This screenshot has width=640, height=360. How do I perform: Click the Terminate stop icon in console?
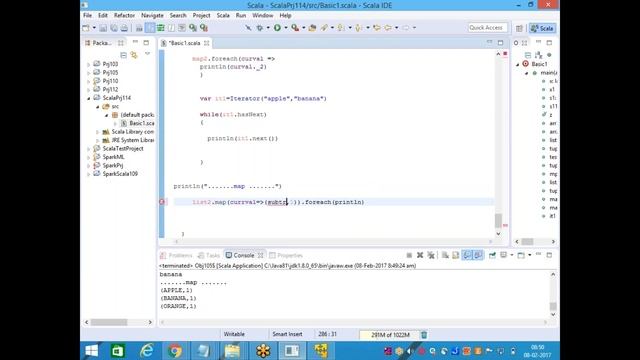(409, 255)
